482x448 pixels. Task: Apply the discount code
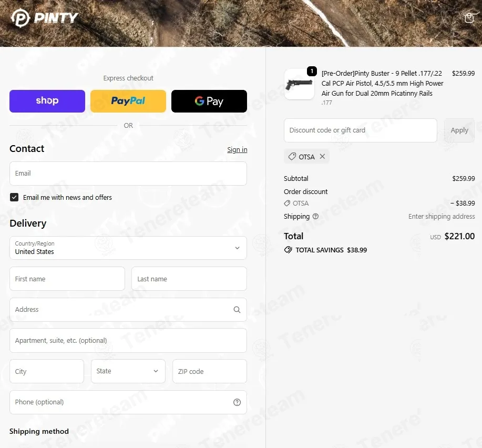coord(459,130)
